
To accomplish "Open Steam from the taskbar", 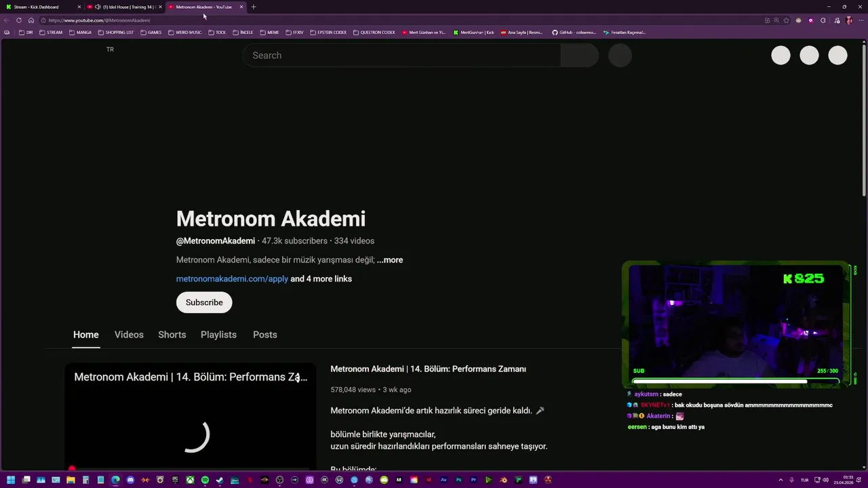I will (x=220, y=480).
